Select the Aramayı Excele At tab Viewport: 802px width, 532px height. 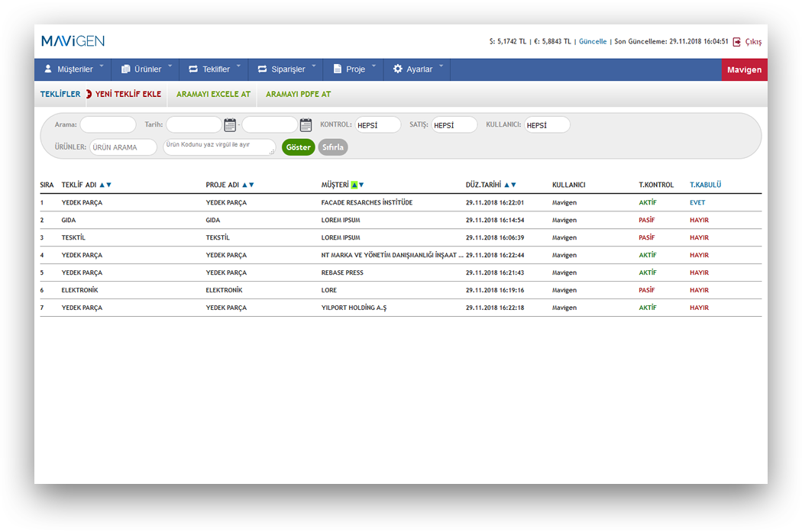pos(213,95)
